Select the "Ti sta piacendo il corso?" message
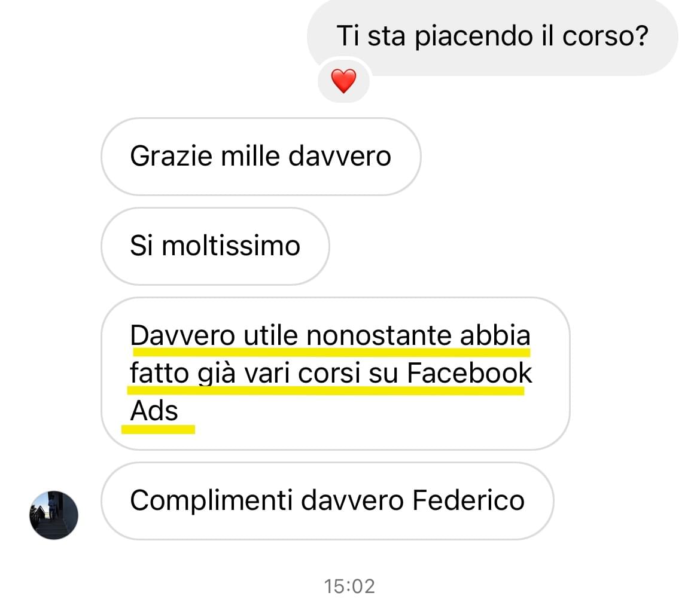The image size is (700, 605). click(492, 36)
